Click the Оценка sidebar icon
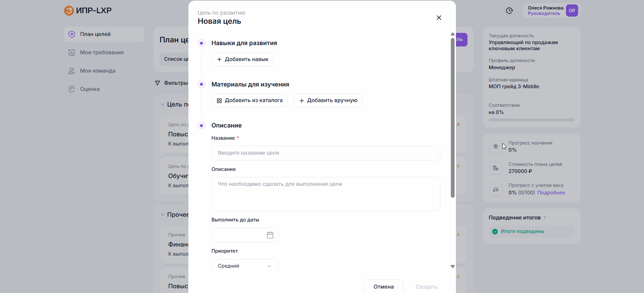644x293 pixels. [x=72, y=89]
